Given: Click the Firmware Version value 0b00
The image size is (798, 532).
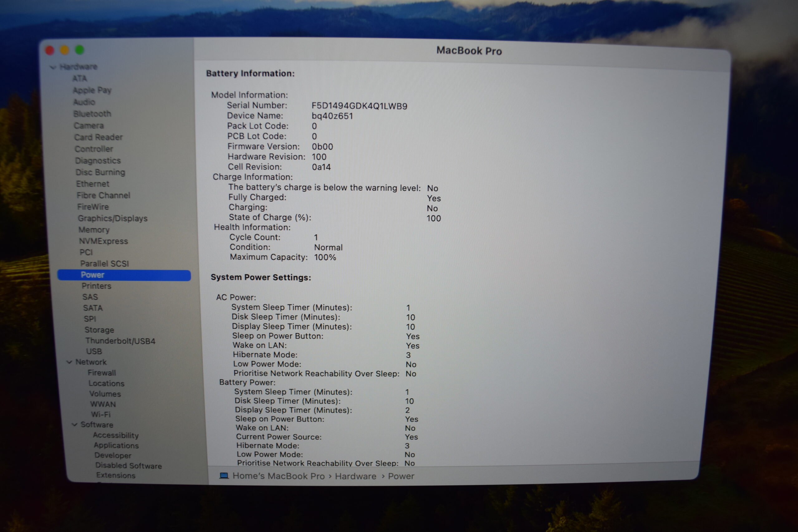Looking at the screenshot, I should pyautogui.click(x=322, y=146).
